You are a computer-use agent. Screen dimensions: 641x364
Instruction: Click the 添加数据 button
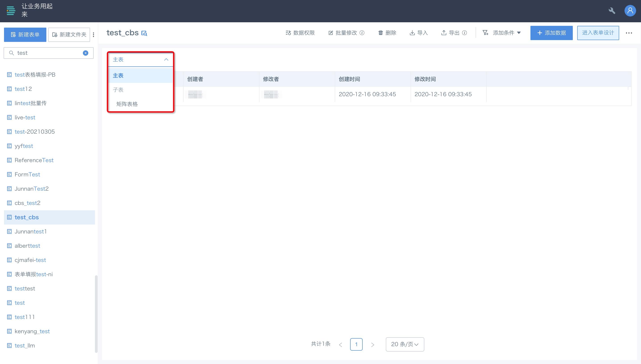[x=551, y=33]
